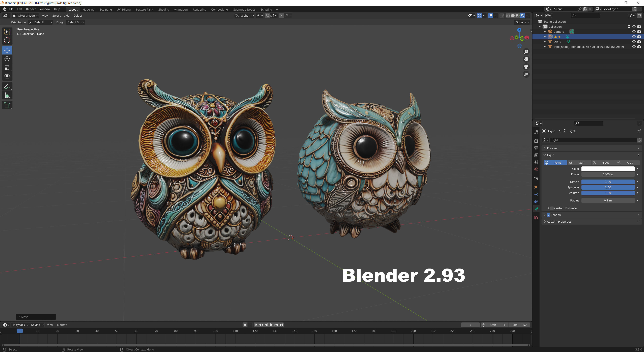Click the Pan view hand icon
This screenshot has height=352, width=644.
[526, 59]
